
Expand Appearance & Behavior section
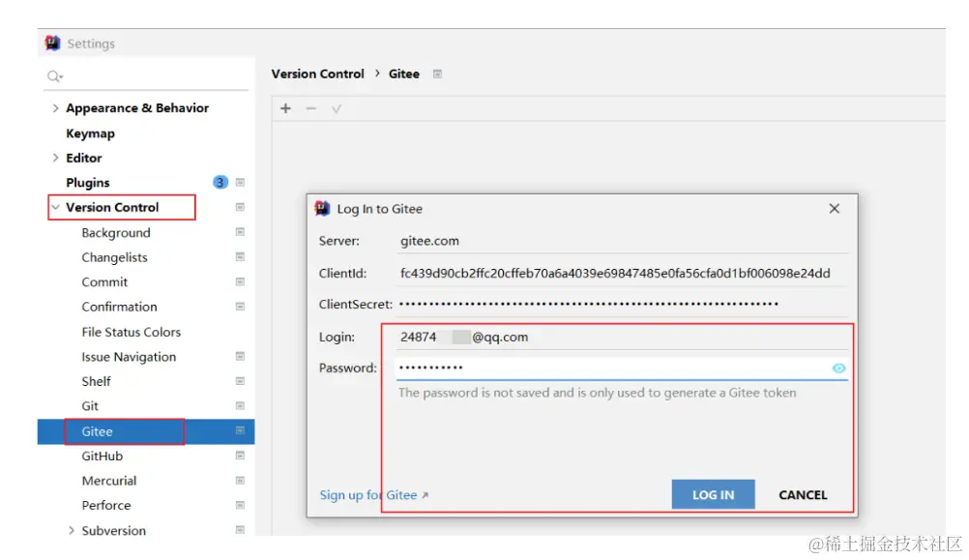pos(56,108)
